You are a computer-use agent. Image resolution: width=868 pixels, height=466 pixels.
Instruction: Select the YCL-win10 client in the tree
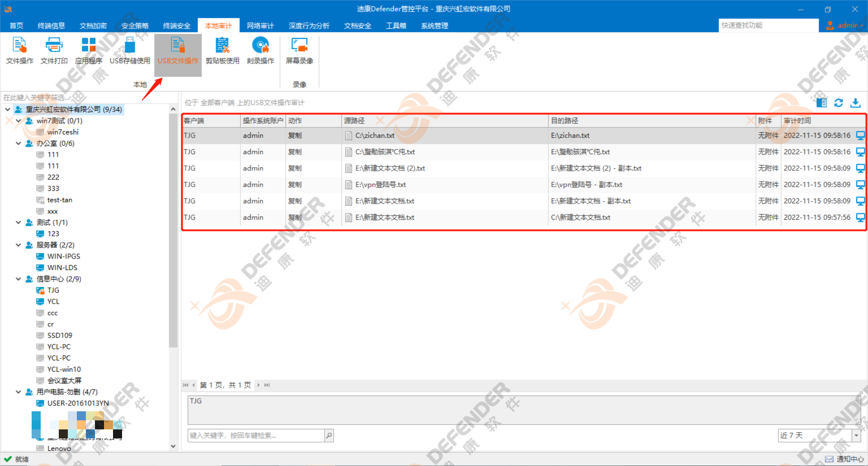(58, 369)
